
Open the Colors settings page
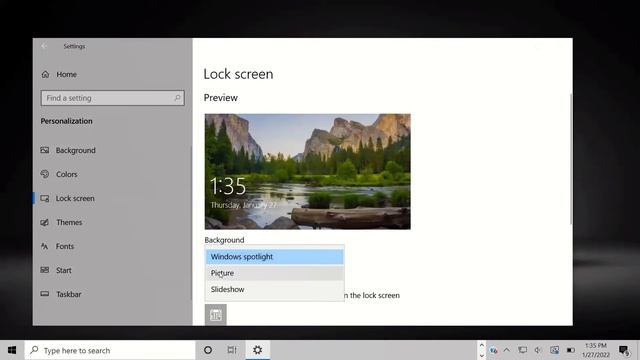tap(67, 174)
